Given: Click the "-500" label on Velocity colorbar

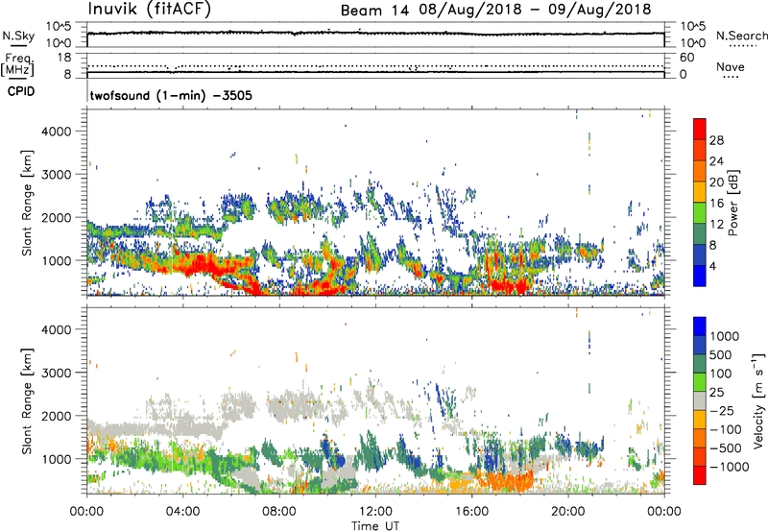Looking at the screenshot, I should 726,447.
